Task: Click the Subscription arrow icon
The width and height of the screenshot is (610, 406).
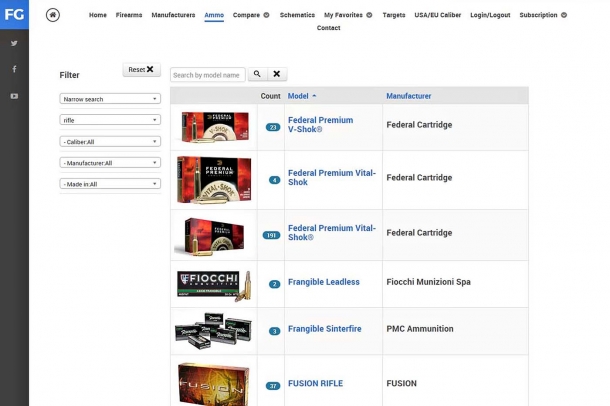Action: (564, 15)
